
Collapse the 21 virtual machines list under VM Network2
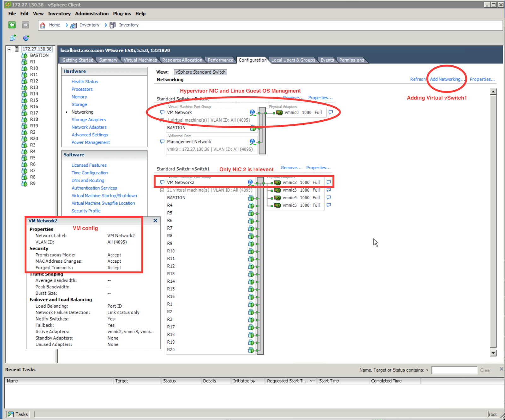pyautogui.click(x=162, y=190)
